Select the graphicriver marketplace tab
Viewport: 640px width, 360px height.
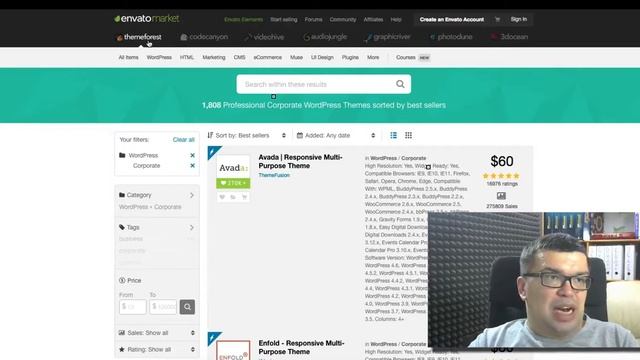pos(388,37)
